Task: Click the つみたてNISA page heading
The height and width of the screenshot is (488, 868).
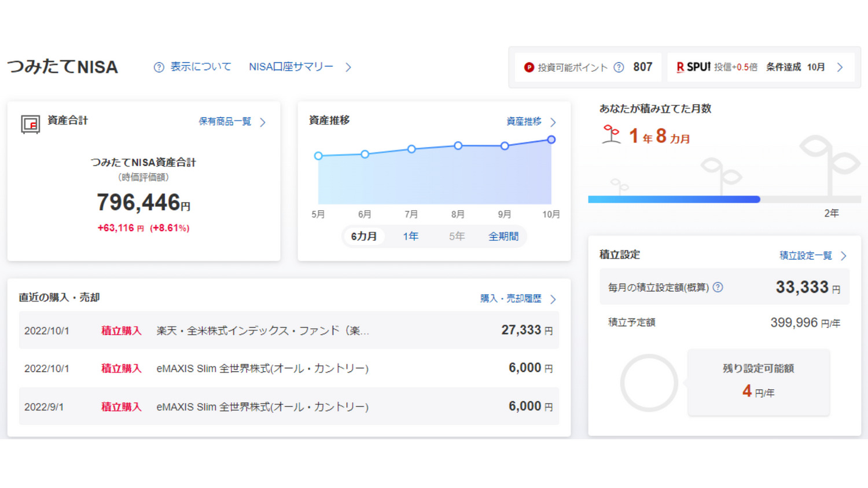Action: [62, 67]
